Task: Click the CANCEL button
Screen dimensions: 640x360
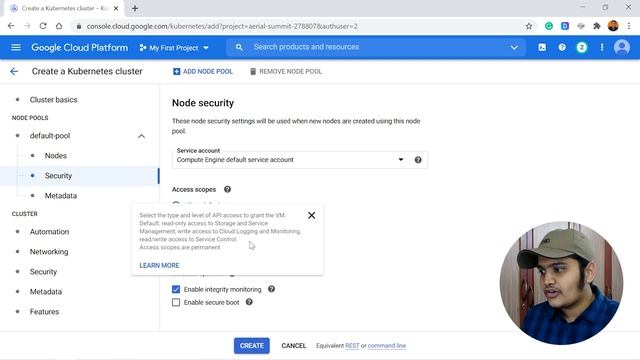Action: [293, 346]
